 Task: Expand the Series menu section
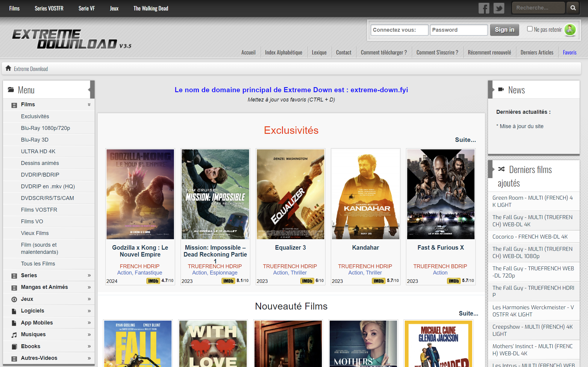point(89,275)
